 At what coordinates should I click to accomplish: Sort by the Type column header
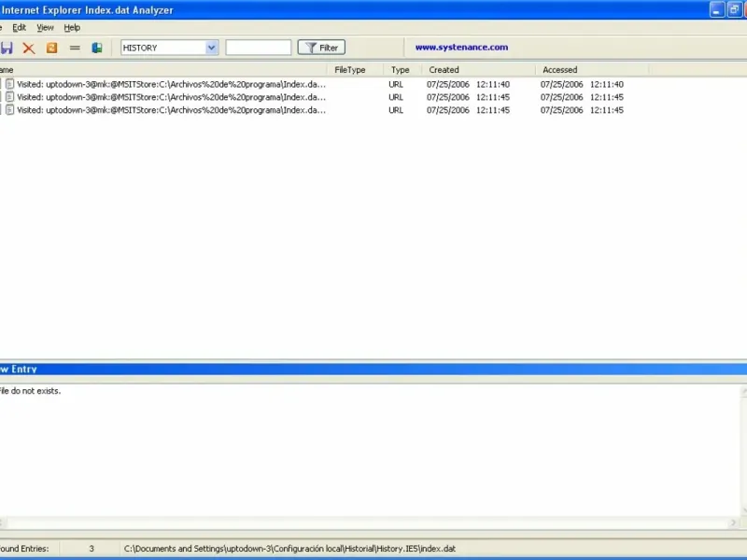(x=402, y=69)
